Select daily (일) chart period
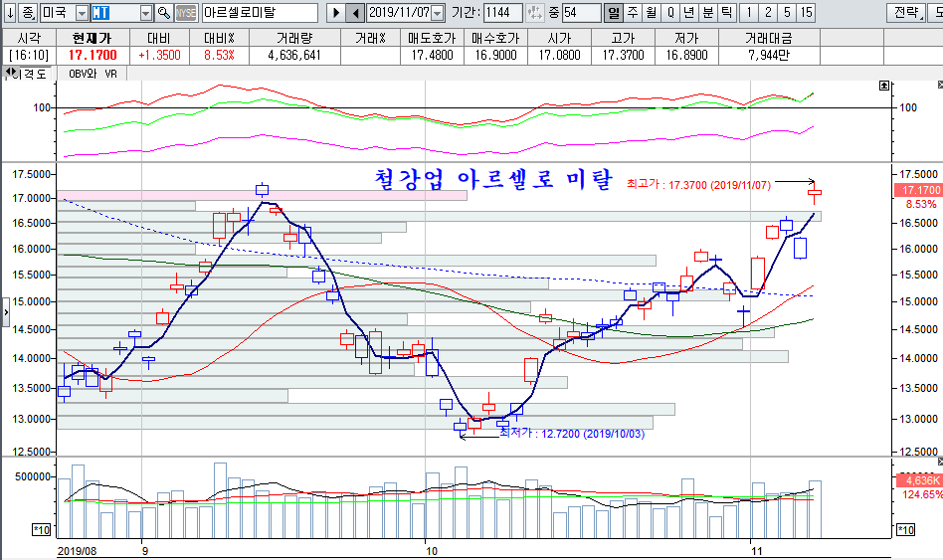This screenshot has height=560, width=943. (613, 13)
